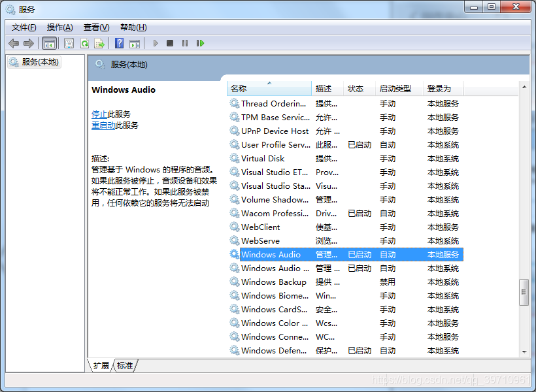Toggle the show/hide action pane icon
This screenshot has height=392, width=536.
135,43
